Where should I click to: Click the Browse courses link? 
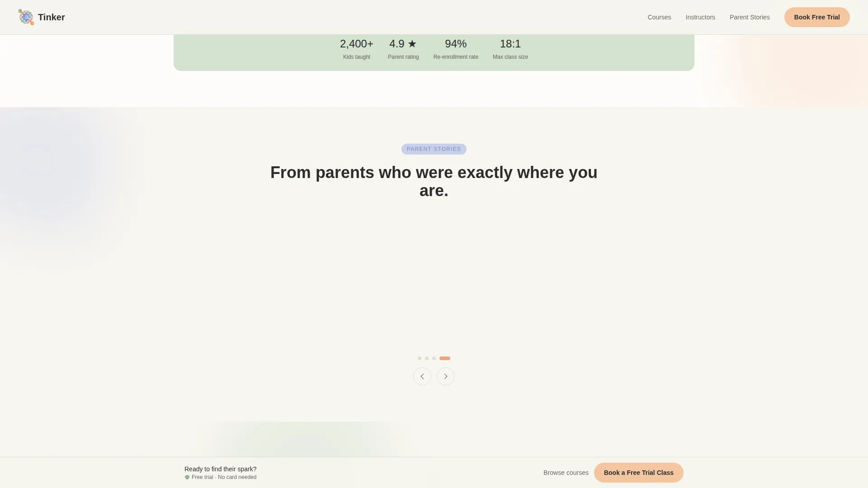click(566, 473)
